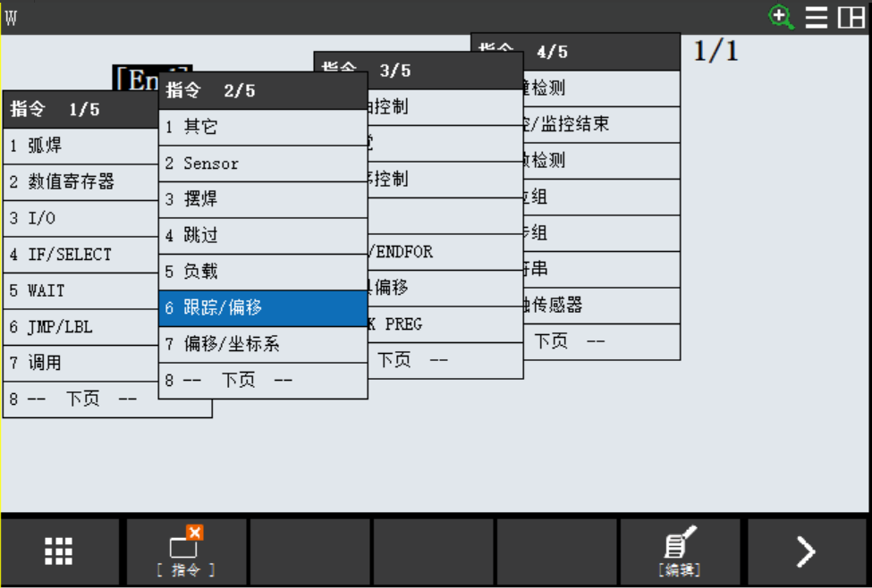Select 跟踪/偏移 in the 2/5 menu
The width and height of the screenshot is (872, 588).
point(262,307)
